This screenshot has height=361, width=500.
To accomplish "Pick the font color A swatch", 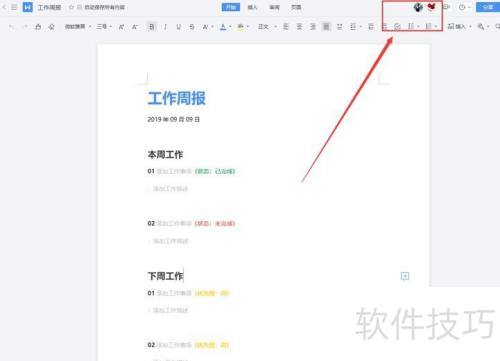I will click(x=223, y=27).
